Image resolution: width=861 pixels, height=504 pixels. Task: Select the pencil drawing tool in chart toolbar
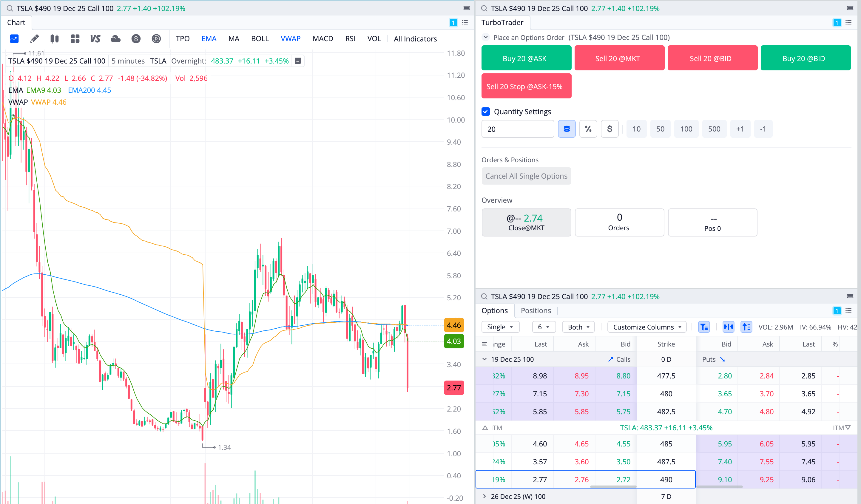click(x=35, y=38)
